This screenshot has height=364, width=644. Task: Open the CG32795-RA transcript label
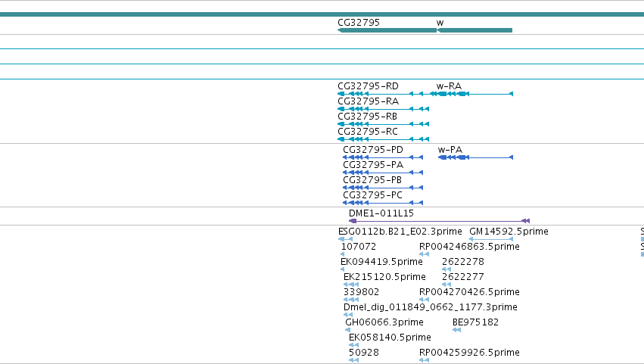tap(368, 101)
